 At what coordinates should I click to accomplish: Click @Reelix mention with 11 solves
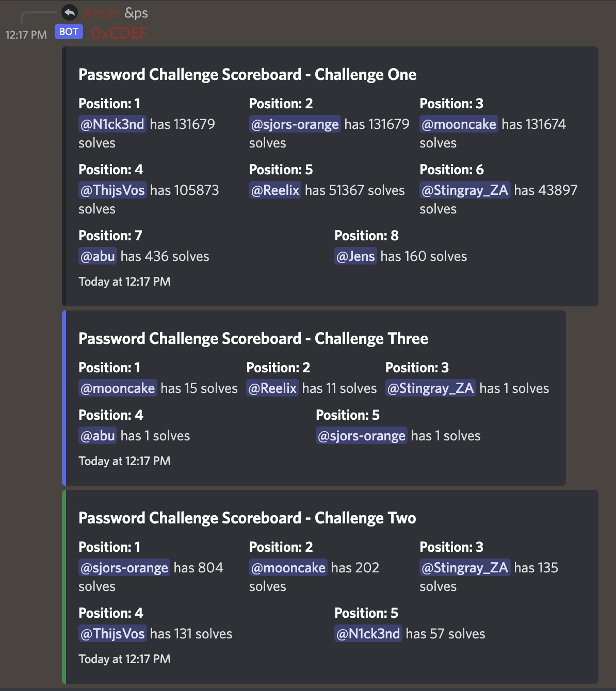[x=272, y=388]
